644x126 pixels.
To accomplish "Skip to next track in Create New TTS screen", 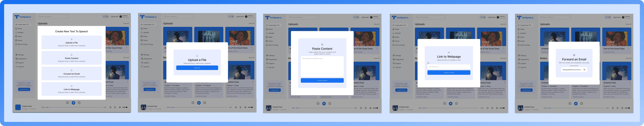I will [79, 103].
